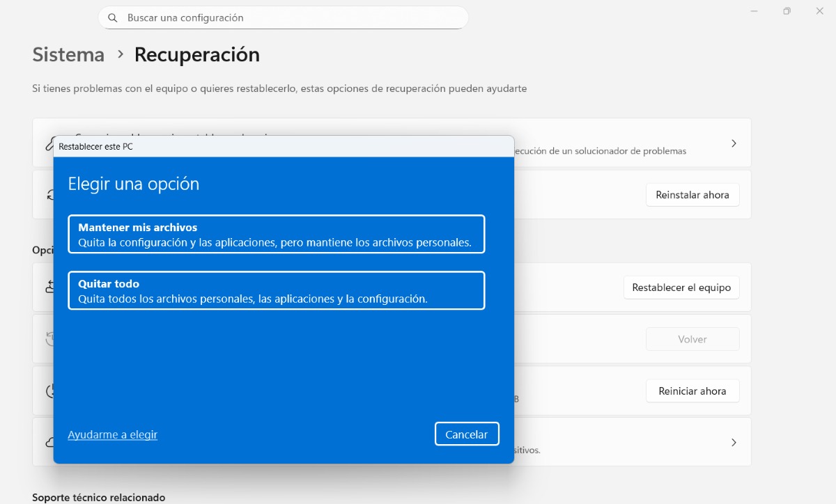Open the Ayudarme a elegir link
Screen dimensions: 836x504
click(x=112, y=434)
